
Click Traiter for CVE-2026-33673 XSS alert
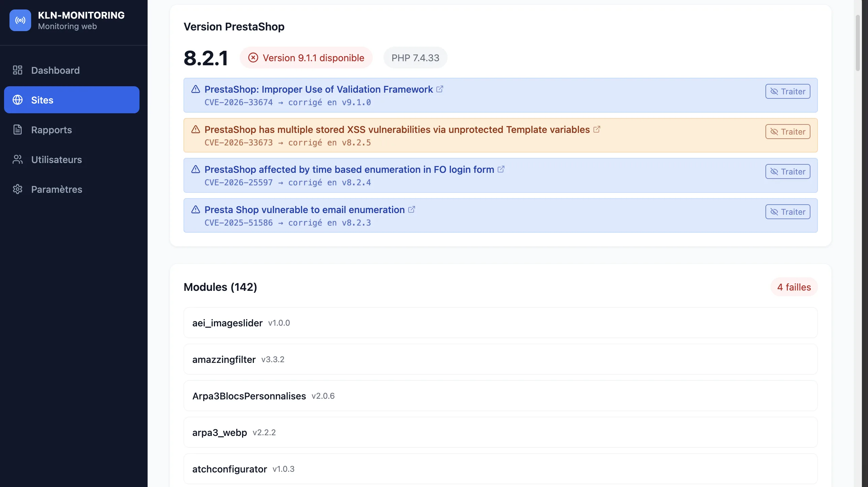tap(788, 132)
